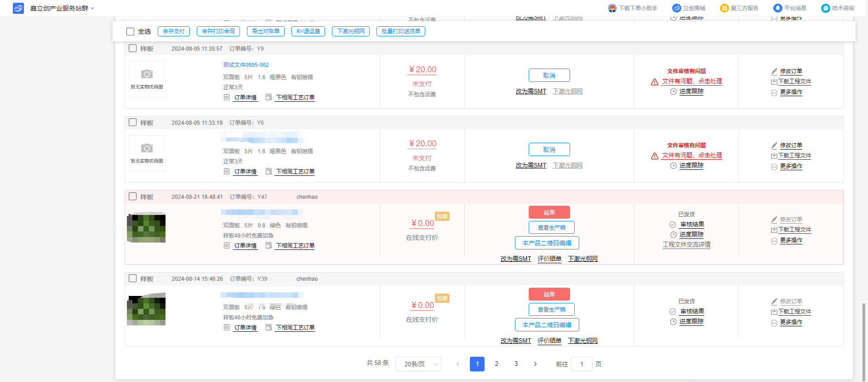Click the 立创商城 icon in header
This screenshot has height=382, width=868.
tap(676, 8)
